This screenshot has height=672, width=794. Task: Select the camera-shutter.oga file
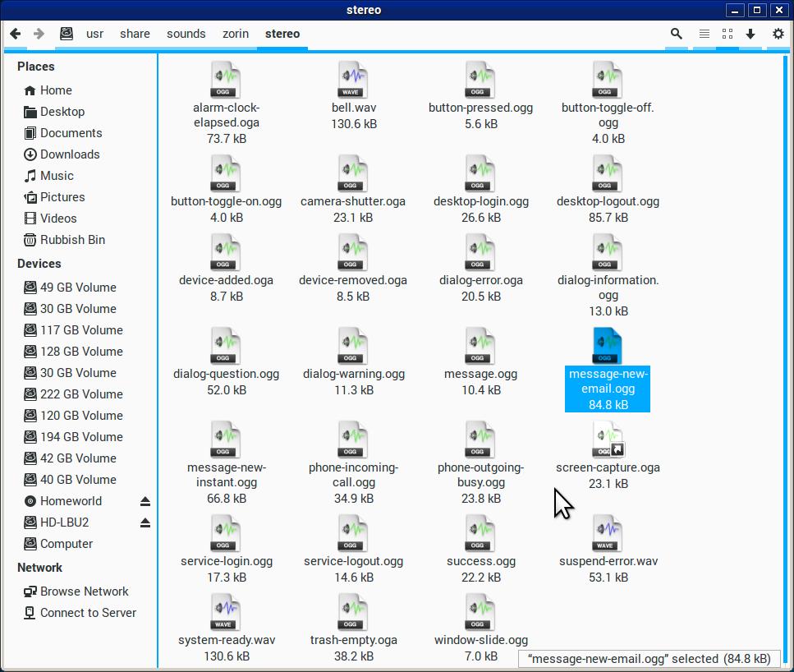pyautogui.click(x=353, y=175)
